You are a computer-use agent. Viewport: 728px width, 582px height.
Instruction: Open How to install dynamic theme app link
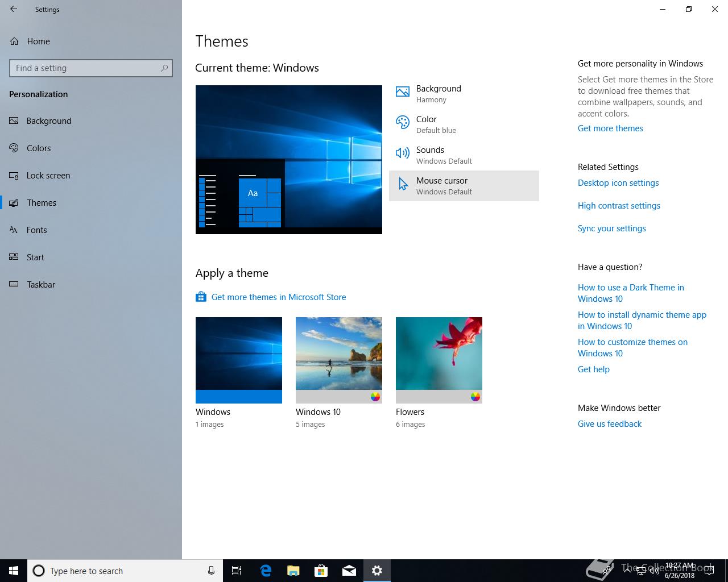click(642, 321)
